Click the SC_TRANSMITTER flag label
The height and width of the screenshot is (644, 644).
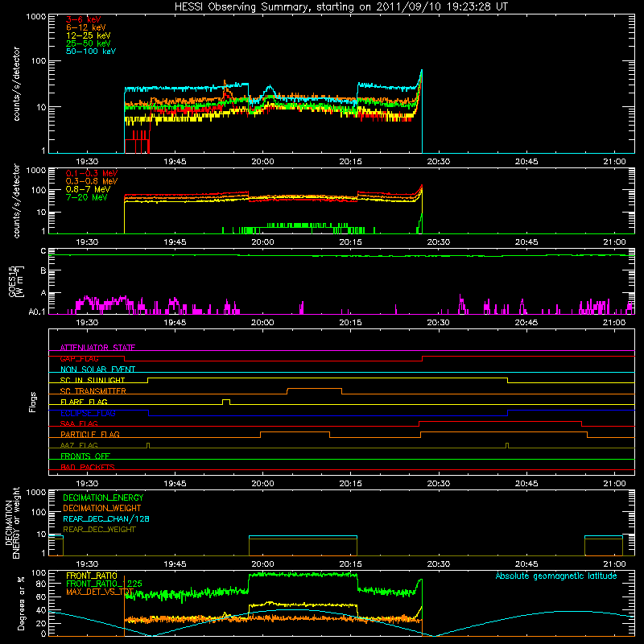[93, 391]
